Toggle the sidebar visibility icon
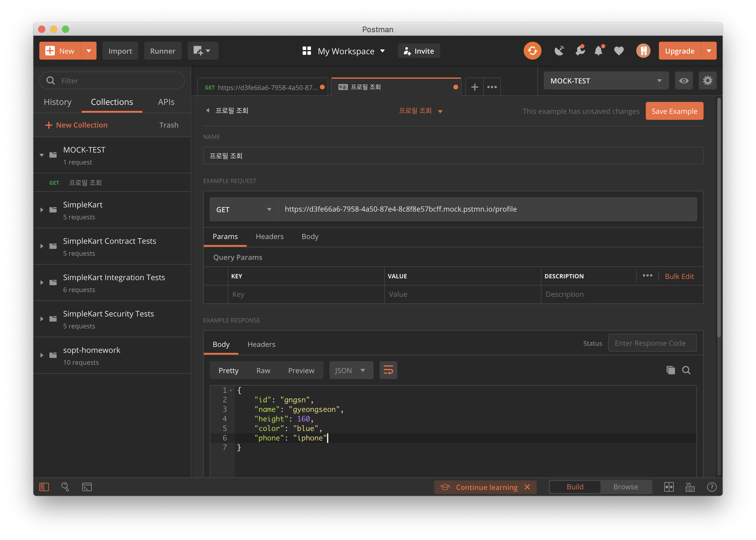Viewport: 756px width, 540px height. point(44,487)
